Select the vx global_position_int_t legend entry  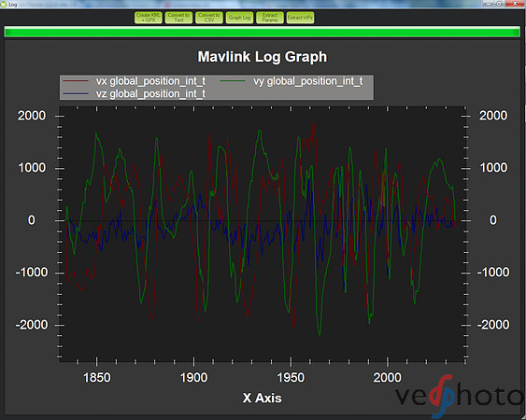[135, 81]
